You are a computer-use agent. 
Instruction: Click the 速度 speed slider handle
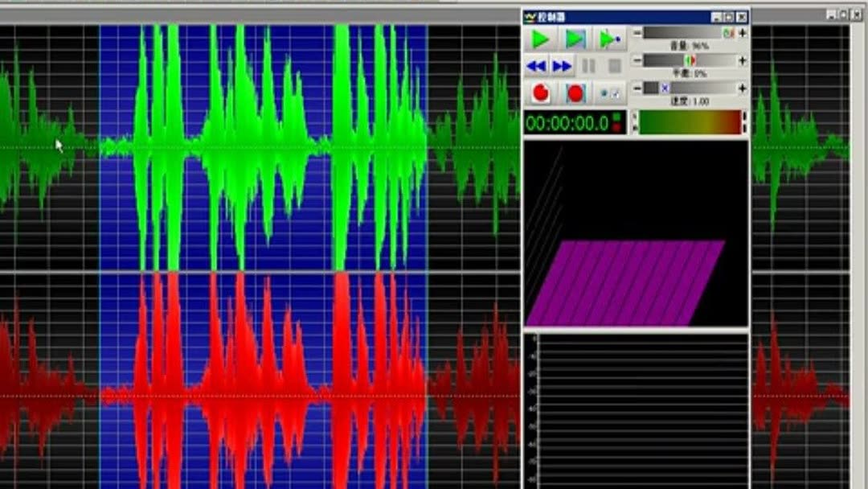665,88
